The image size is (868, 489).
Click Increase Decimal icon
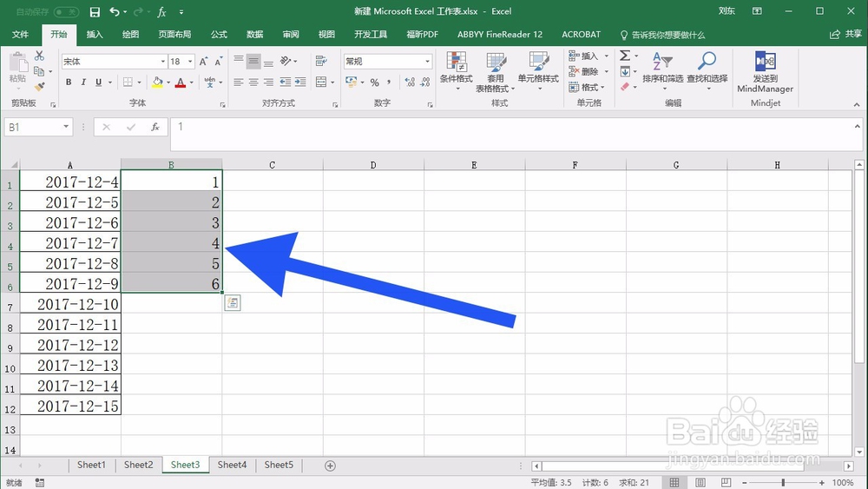coord(410,83)
